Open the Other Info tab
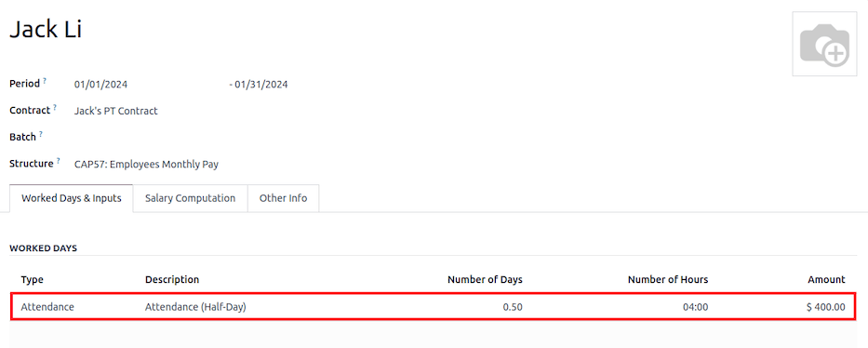 [x=283, y=198]
